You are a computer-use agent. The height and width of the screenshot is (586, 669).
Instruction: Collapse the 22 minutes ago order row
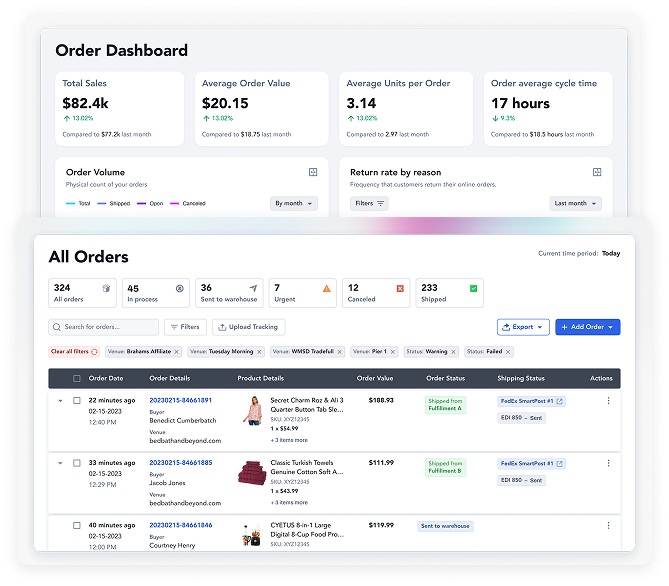point(60,401)
